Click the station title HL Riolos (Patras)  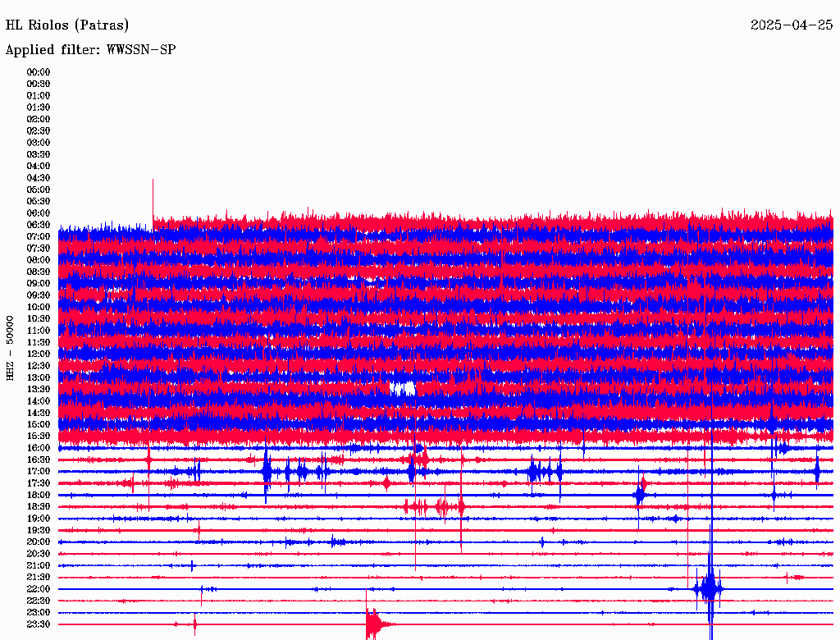[x=67, y=25]
